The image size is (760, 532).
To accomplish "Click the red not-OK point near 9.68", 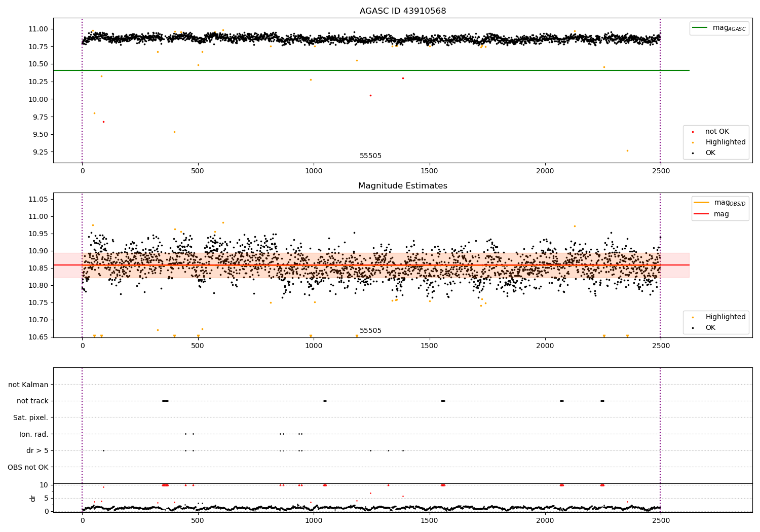I will pos(103,122).
